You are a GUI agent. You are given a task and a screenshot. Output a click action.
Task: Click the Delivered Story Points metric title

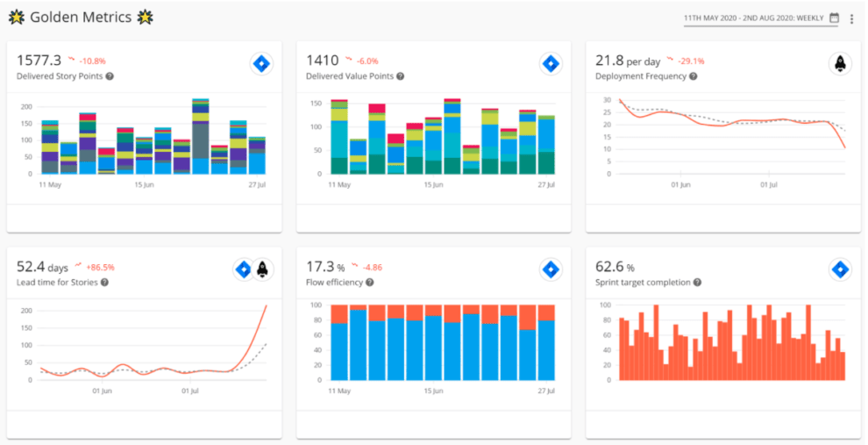pos(60,76)
